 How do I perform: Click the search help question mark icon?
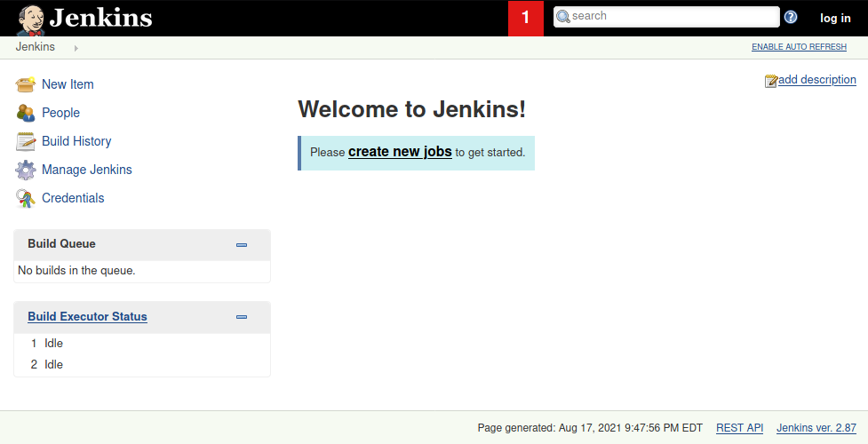point(791,17)
